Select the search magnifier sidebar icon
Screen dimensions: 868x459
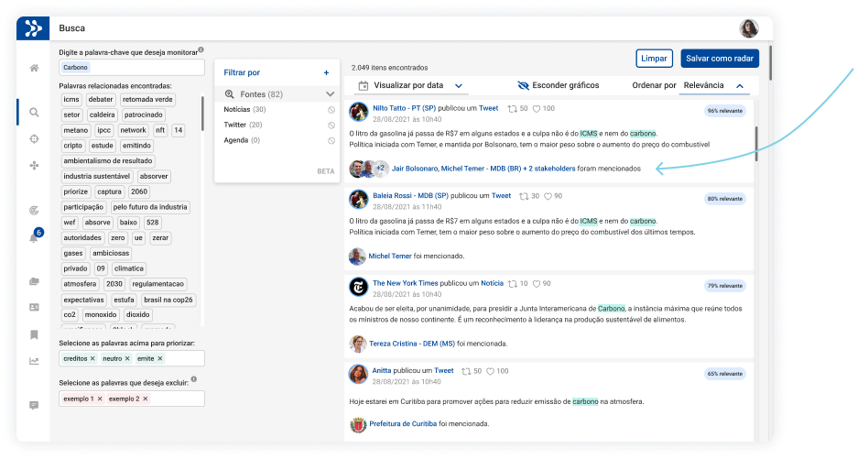(34, 113)
